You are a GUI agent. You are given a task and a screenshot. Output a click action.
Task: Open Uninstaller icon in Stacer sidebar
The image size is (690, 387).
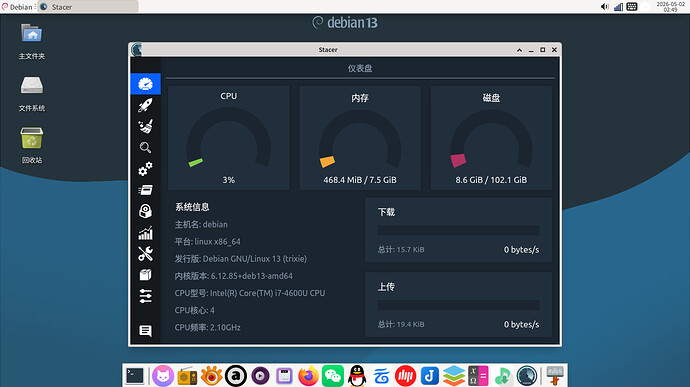point(146,211)
